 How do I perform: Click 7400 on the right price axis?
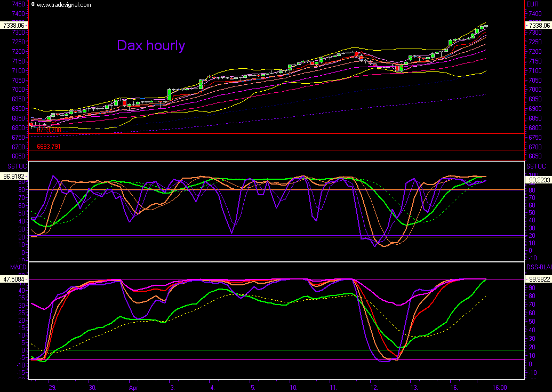point(535,14)
